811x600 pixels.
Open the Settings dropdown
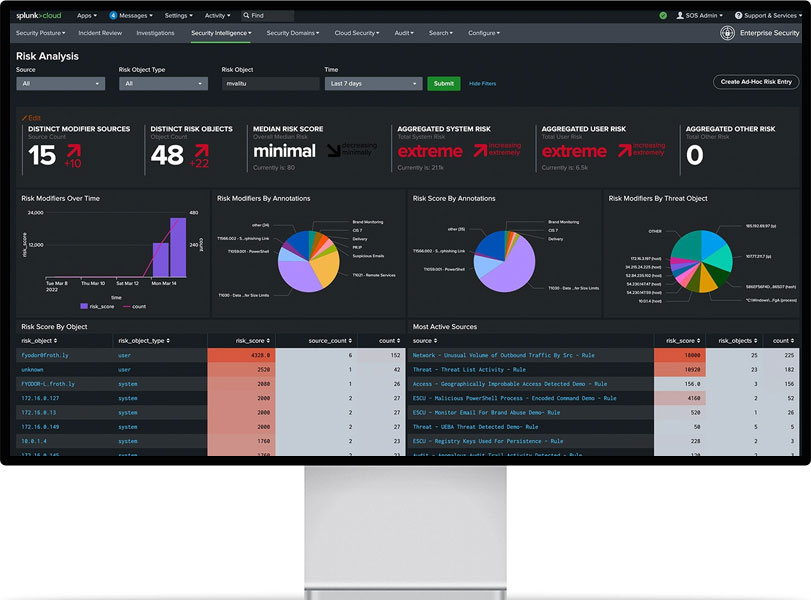click(178, 16)
